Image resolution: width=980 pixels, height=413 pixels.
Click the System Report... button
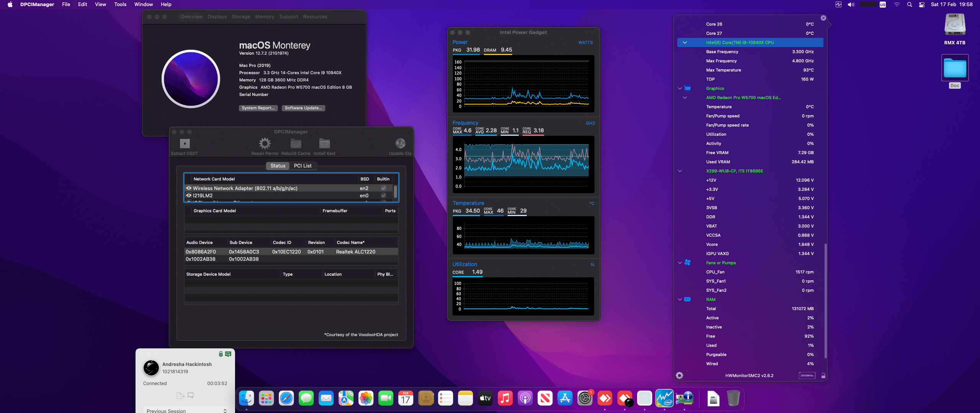coord(258,108)
